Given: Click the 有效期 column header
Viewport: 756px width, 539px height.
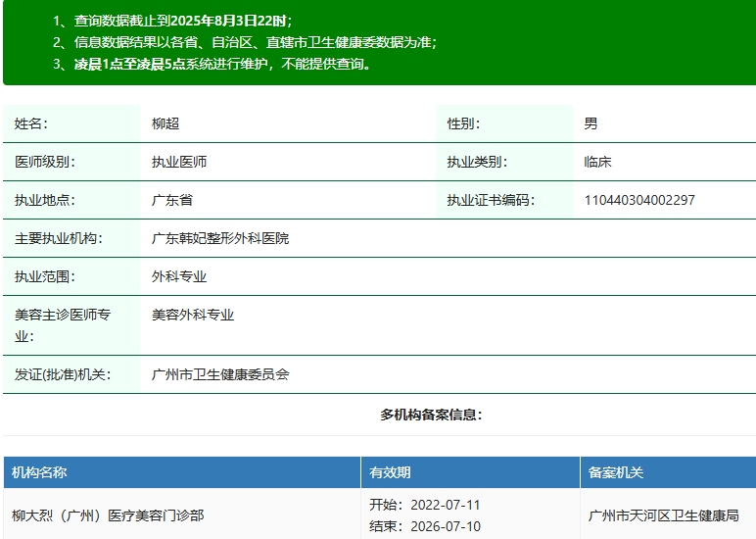Looking at the screenshot, I should point(390,472).
